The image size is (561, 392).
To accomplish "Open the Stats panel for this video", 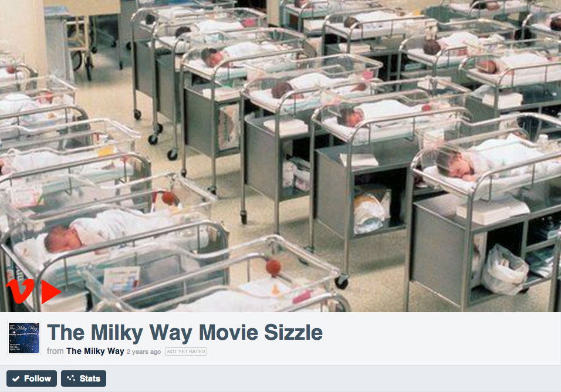I will tap(83, 379).
